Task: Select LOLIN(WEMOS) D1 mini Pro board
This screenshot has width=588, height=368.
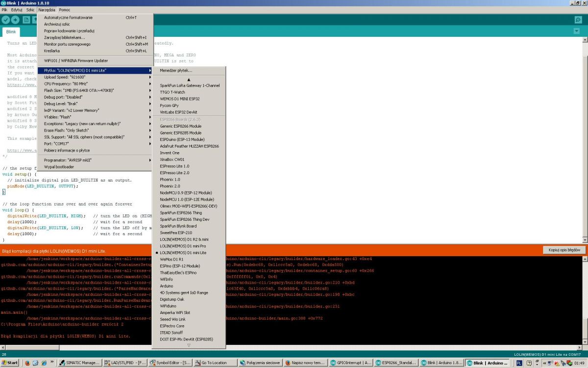Action: click(x=189, y=246)
